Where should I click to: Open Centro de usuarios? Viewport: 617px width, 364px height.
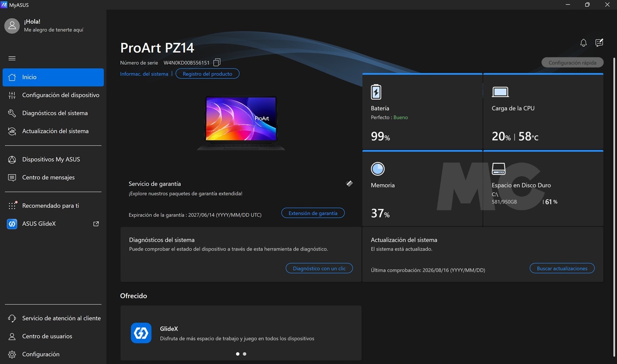click(53, 336)
